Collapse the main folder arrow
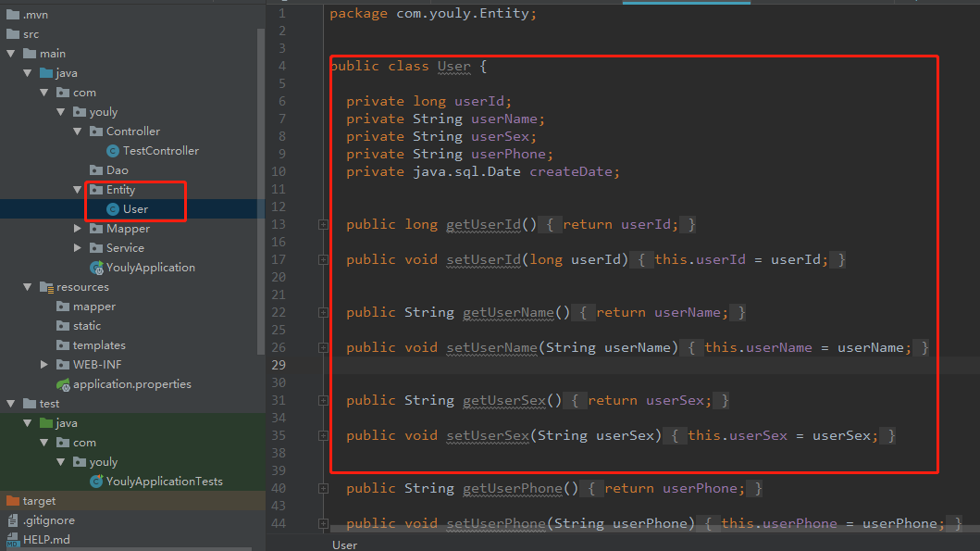 [x=10, y=54]
